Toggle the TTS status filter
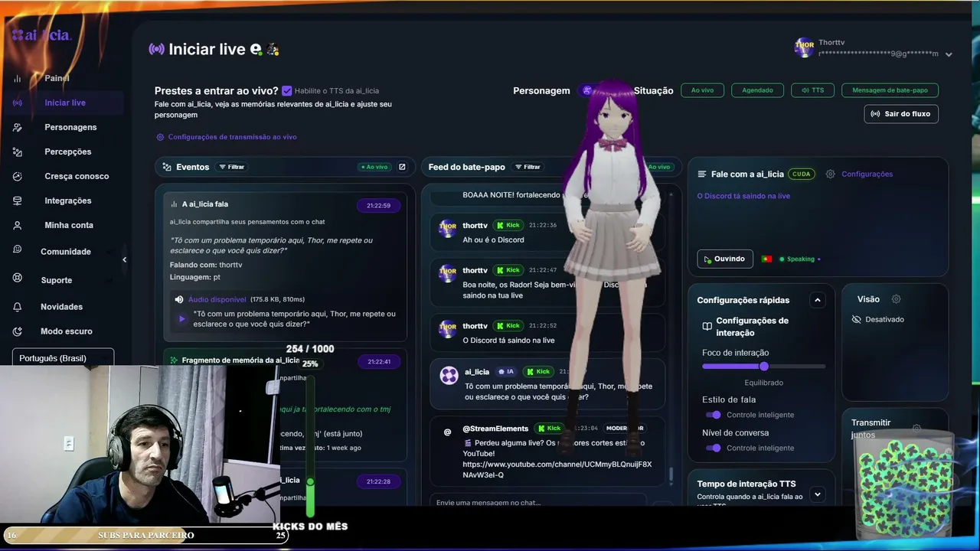 coord(813,90)
